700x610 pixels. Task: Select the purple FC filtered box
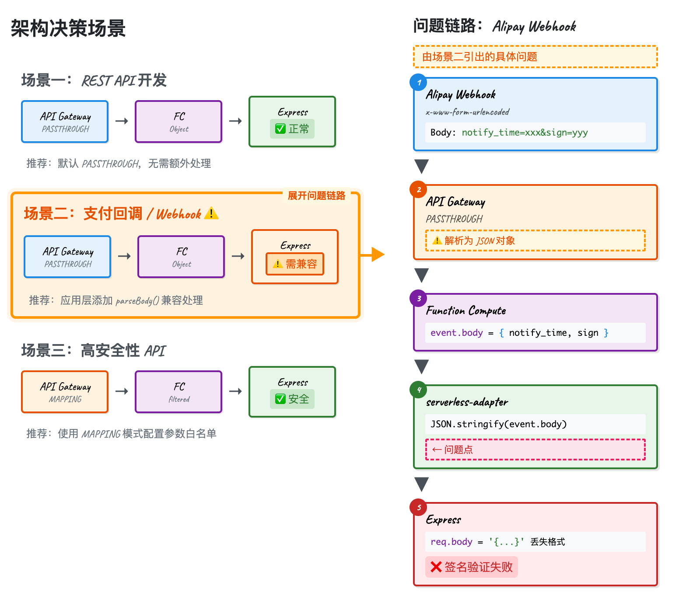click(x=178, y=392)
